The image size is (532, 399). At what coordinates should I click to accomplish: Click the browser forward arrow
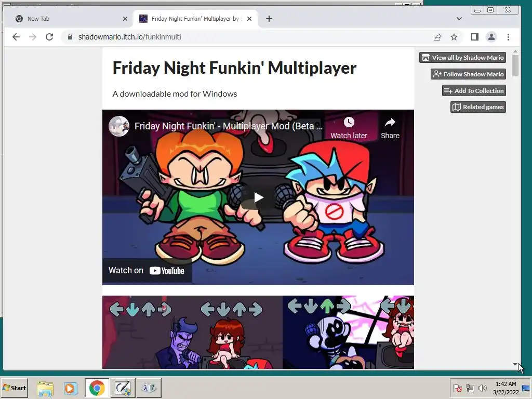tap(33, 37)
